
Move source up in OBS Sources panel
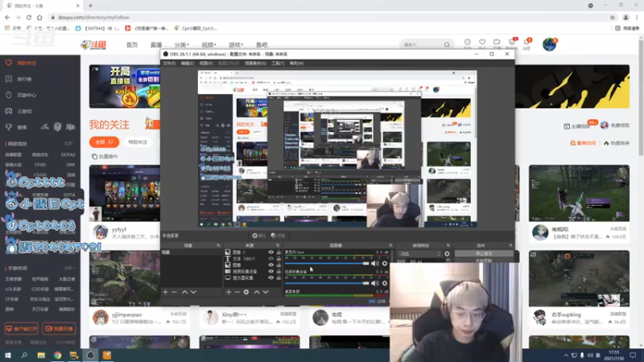tap(257, 292)
